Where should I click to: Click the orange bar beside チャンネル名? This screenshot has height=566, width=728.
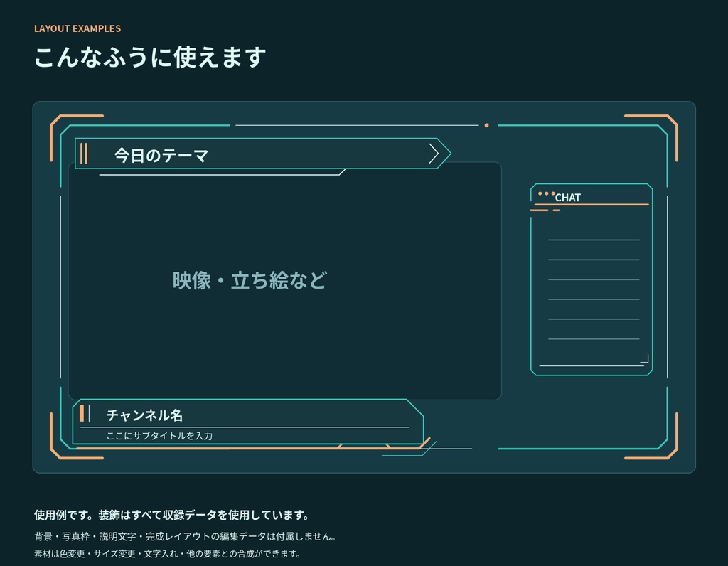point(82,413)
